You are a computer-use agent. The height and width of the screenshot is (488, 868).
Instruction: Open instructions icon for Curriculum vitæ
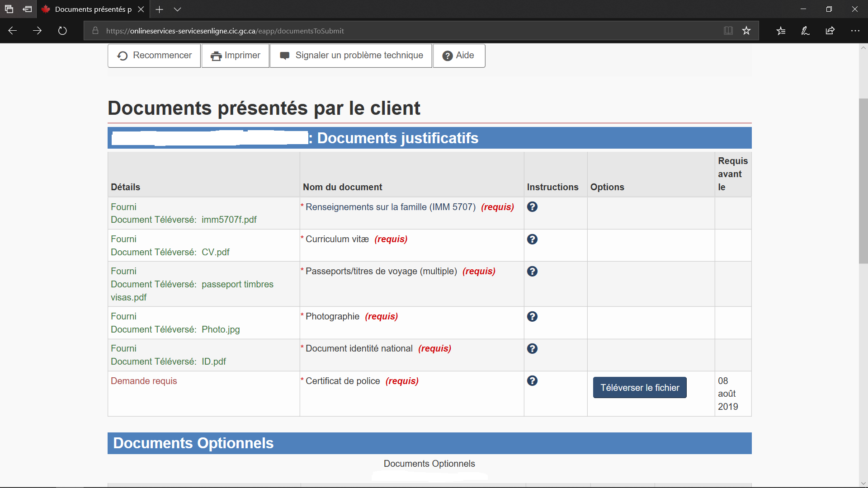coord(532,239)
